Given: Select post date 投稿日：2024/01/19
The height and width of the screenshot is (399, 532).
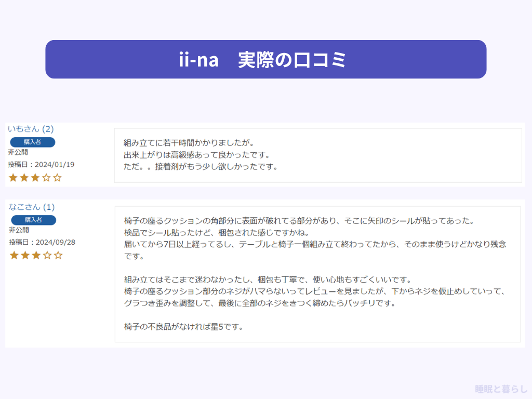Looking at the screenshot, I should click(x=41, y=165).
